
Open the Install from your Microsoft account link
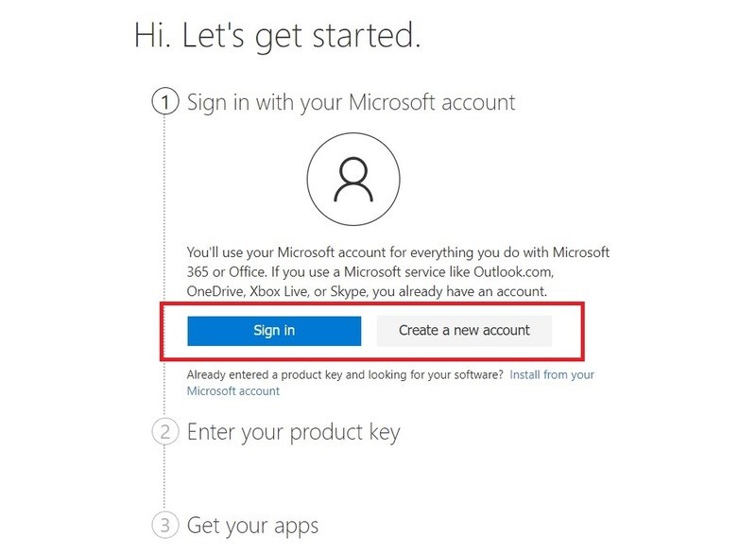pyautogui.click(x=551, y=374)
